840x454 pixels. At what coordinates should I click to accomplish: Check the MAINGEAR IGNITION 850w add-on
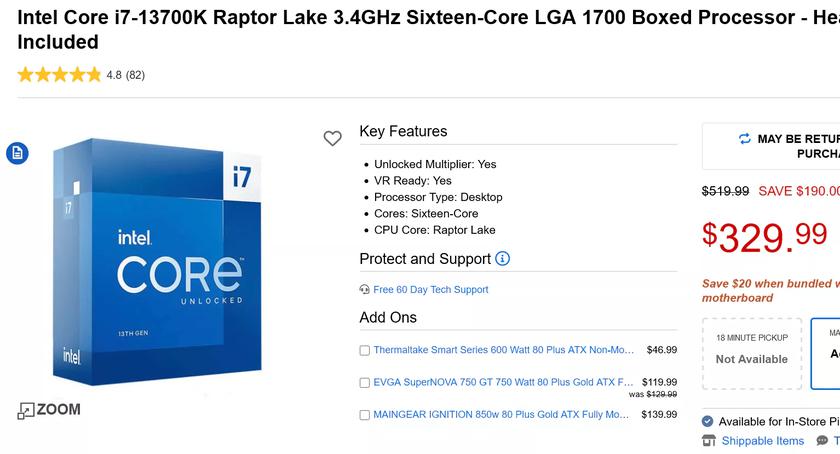(365, 414)
